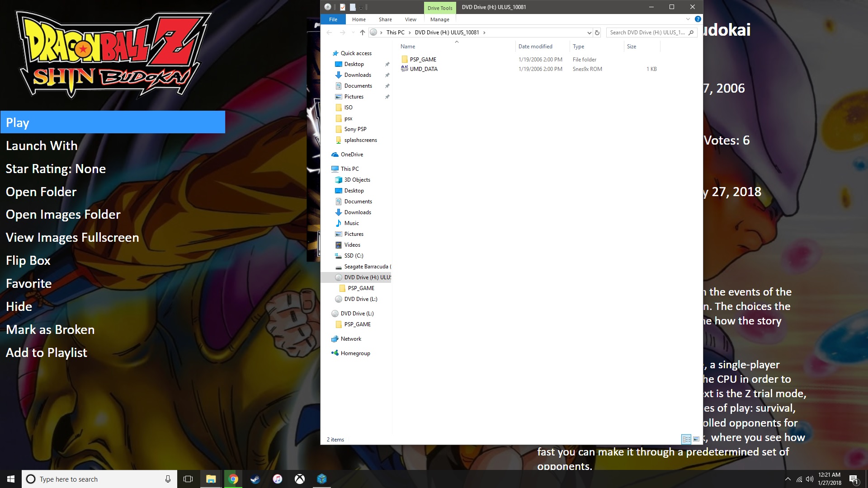Switch to Details view layout icon

[686, 439]
